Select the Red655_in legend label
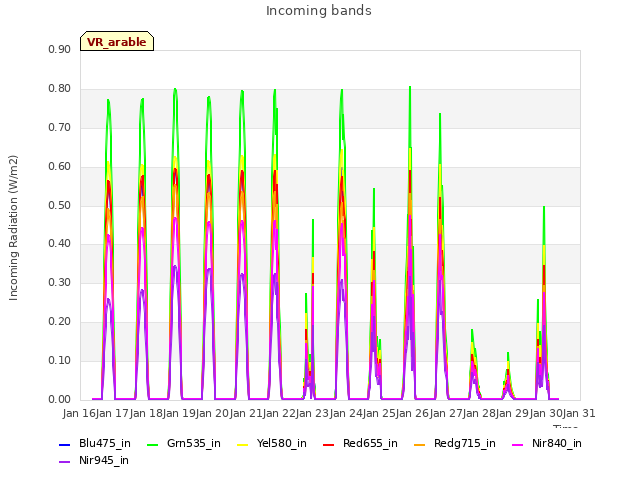 pos(370,443)
